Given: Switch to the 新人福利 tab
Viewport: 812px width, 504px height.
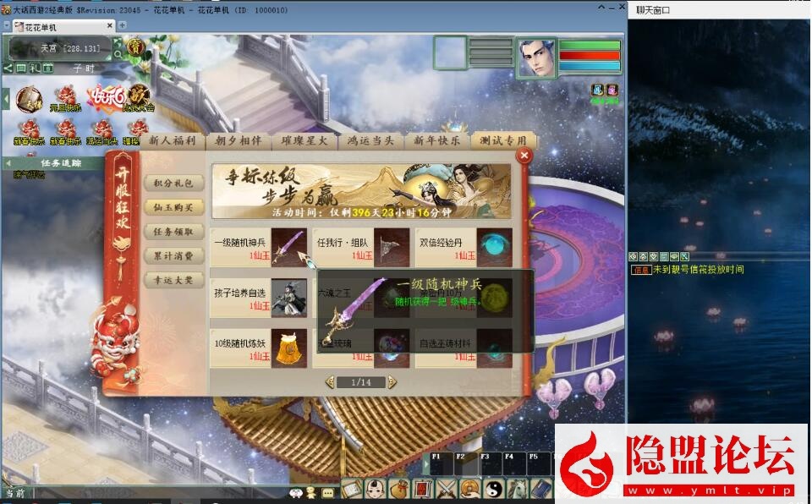Looking at the screenshot, I should (x=172, y=141).
